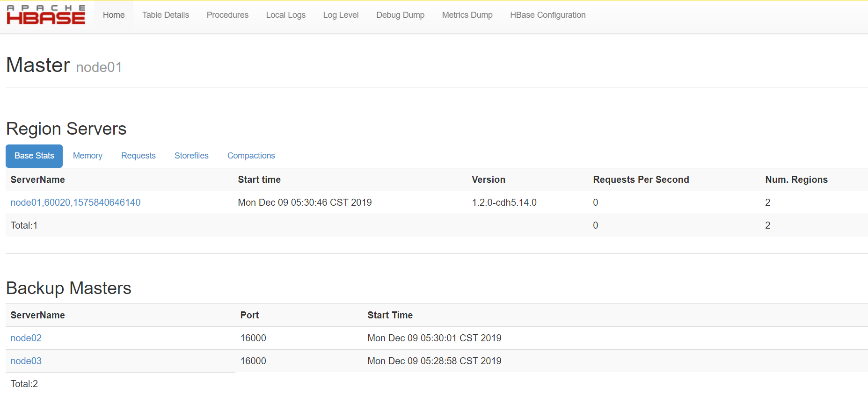The width and height of the screenshot is (868, 396).
Task: Switch to the Requests tab
Action: 138,156
